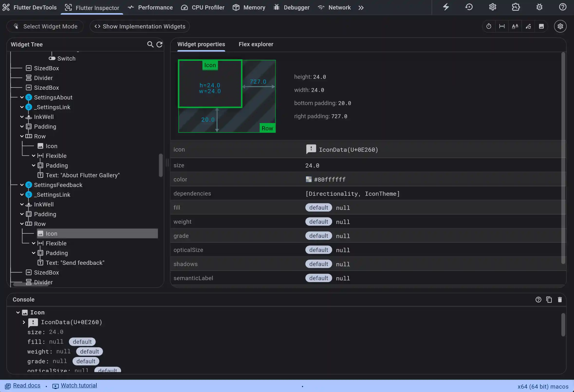Click the color swatch next to #80ffffff
The image size is (574, 392).
click(x=309, y=179)
